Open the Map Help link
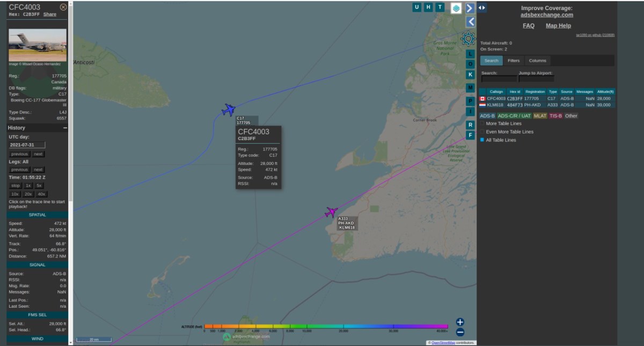The width and height of the screenshot is (644, 346). 558,26
